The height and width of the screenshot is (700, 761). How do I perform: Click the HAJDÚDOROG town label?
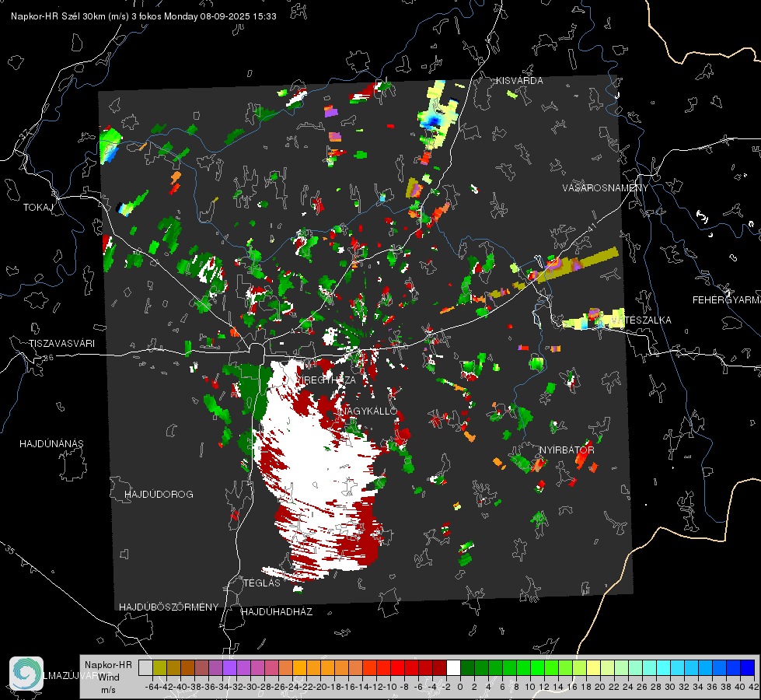click(x=159, y=494)
